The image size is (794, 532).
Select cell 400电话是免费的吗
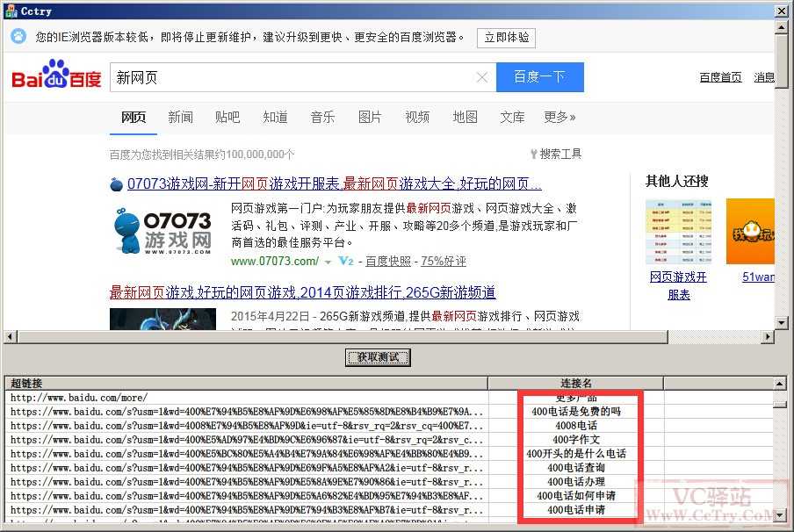tap(576, 412)
